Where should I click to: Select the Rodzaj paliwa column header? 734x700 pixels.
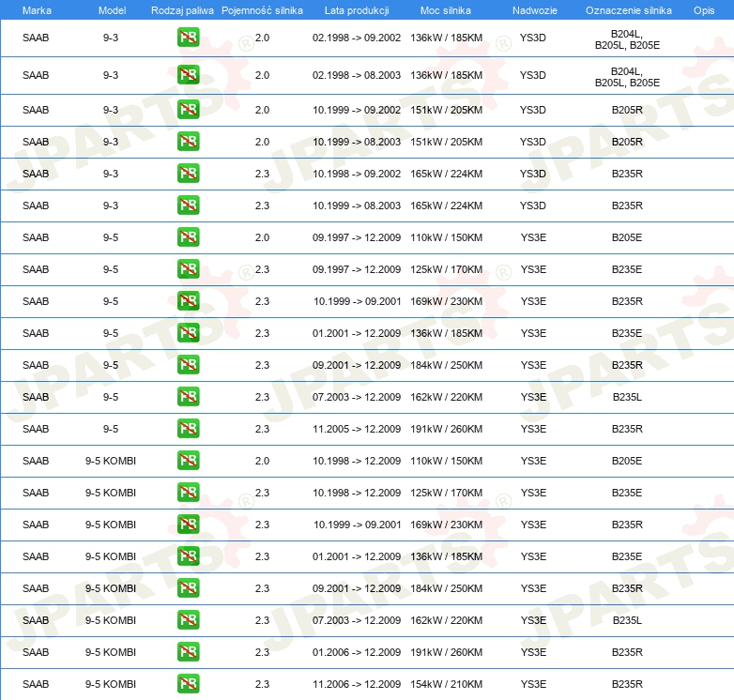(182, 9)
